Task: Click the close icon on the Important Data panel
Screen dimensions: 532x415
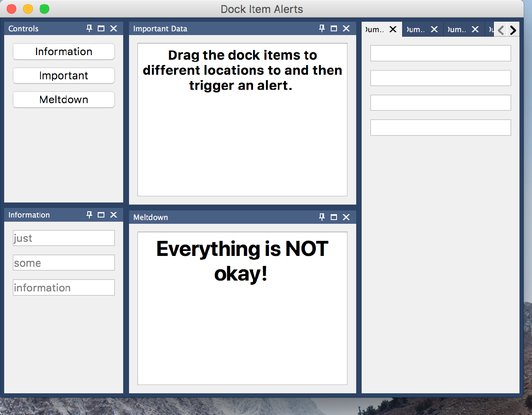Action: point(346,28)
